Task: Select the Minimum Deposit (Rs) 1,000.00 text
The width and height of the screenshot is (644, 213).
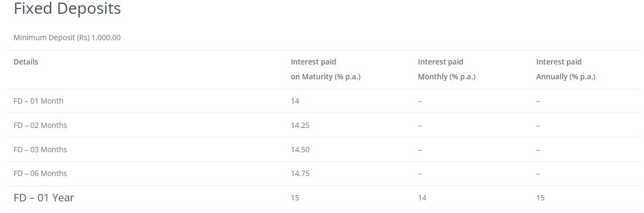Action: [67, 38]
